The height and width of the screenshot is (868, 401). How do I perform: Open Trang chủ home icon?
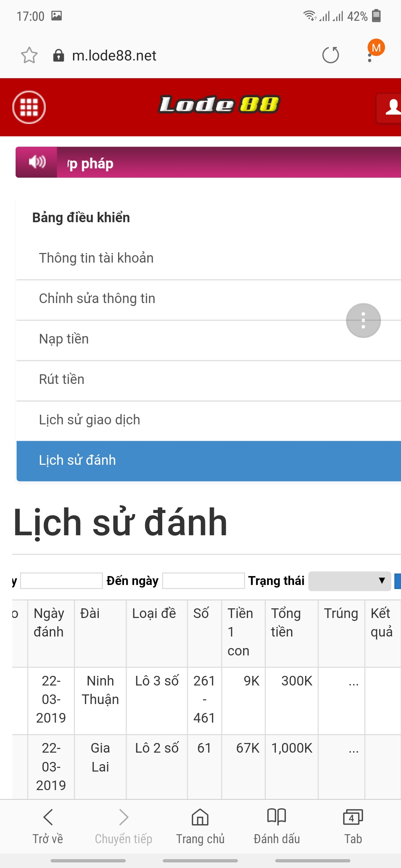pyautogui.click(x=200, y=823)
